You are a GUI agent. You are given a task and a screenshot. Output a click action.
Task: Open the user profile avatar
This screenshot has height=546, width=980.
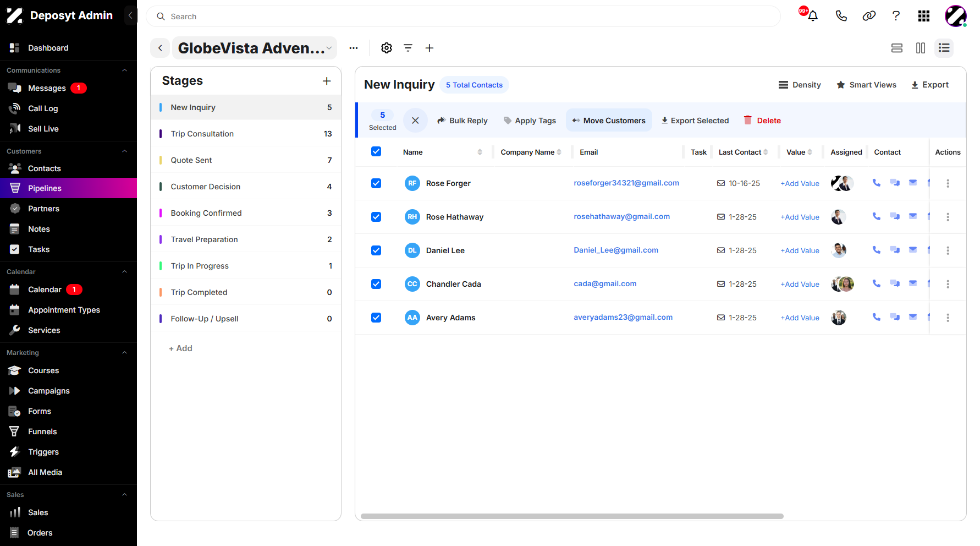(x=956, y=16)
